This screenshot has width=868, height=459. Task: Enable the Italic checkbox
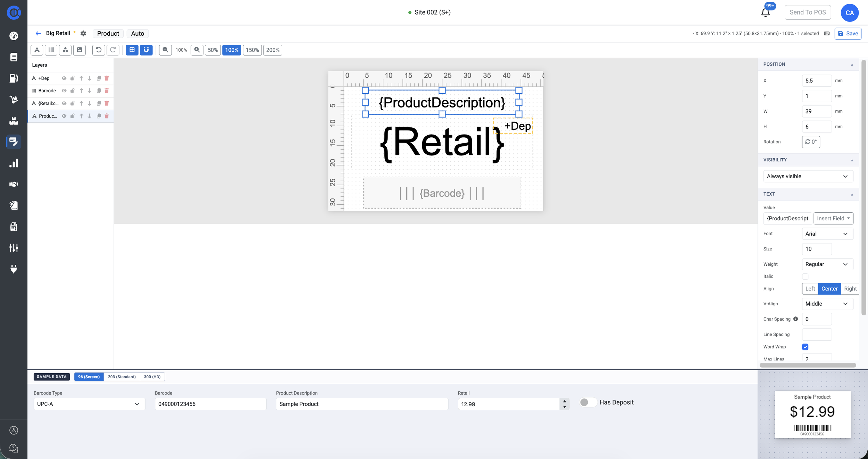805,277
